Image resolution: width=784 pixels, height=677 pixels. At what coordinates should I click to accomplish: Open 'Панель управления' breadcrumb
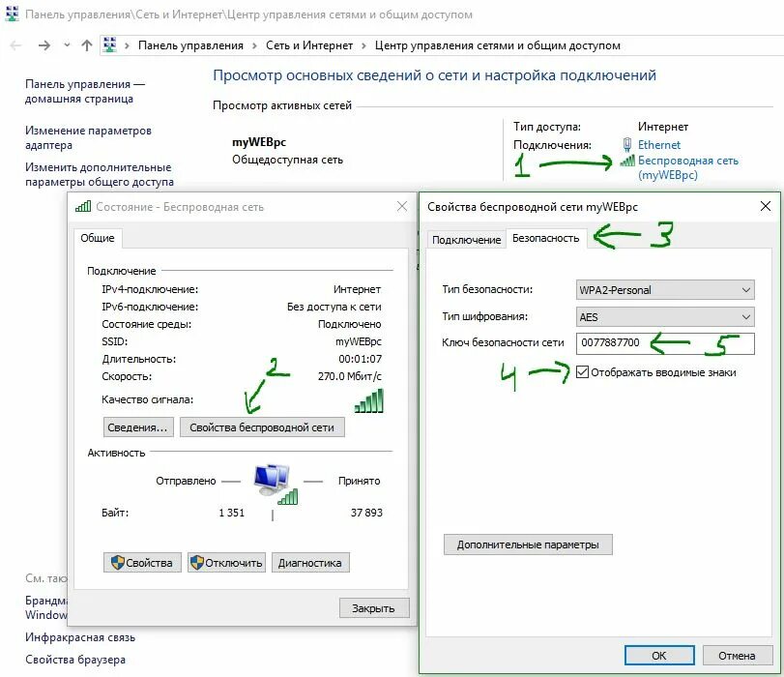pyautogui.click(x=190, y=45)
